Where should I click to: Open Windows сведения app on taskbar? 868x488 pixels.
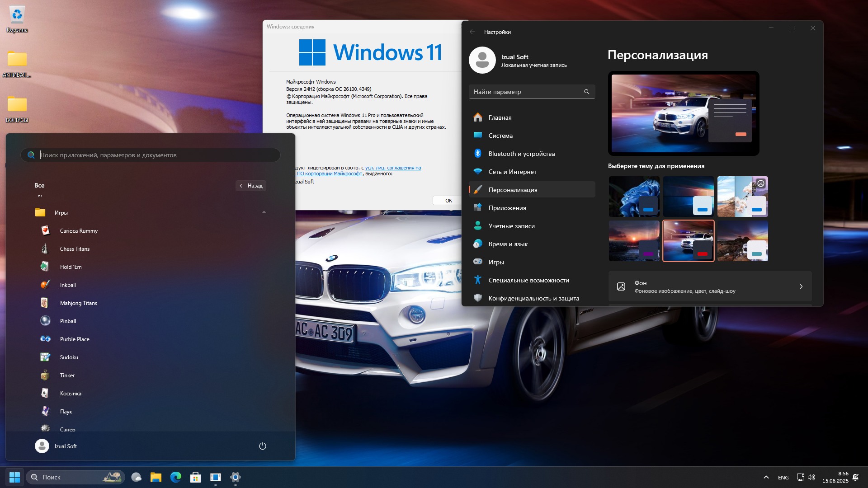pos(216,477)
